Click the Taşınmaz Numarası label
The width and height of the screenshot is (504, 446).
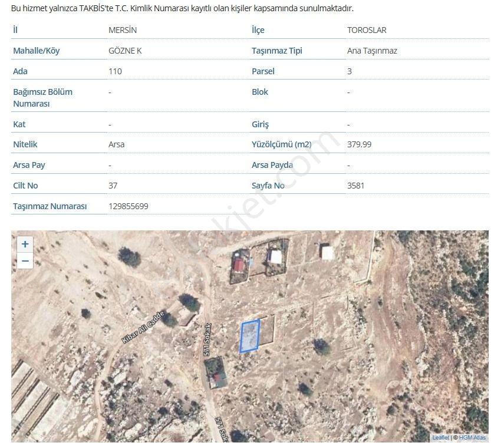coord(50,206)
